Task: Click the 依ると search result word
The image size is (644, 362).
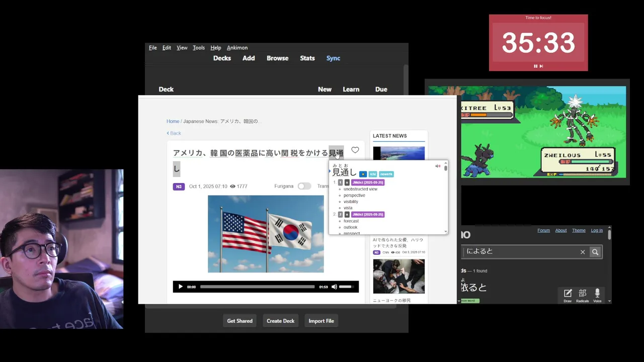Action: click(x=474, y=287)
